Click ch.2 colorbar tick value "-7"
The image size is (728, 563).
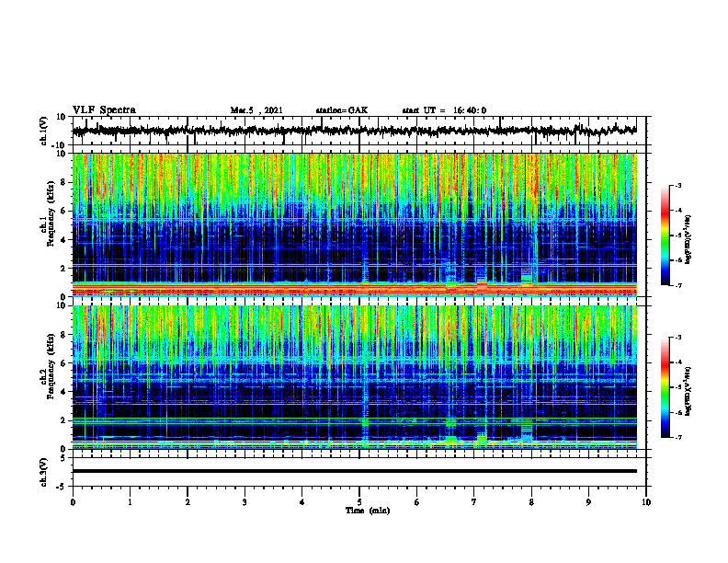click(x=678, y=438)
